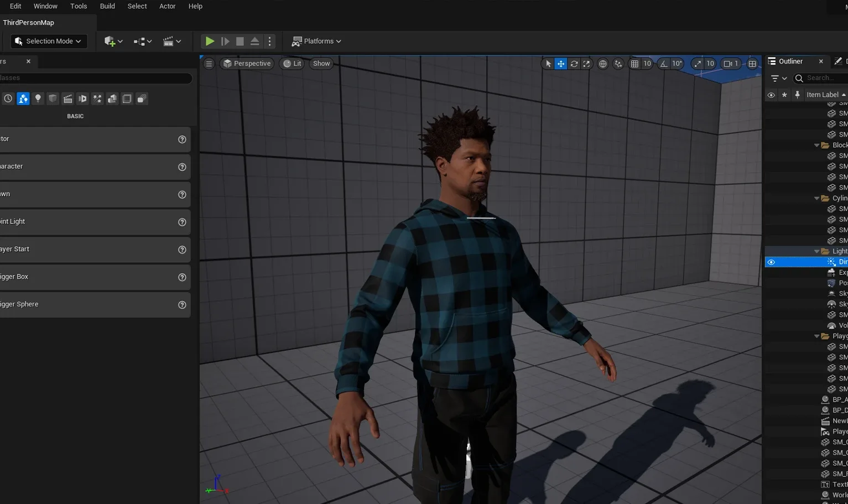The width and height of the screenshot is (848, 504).
Task: Show Recently Placed actors clock icon
Action: (x=8, y=98)
